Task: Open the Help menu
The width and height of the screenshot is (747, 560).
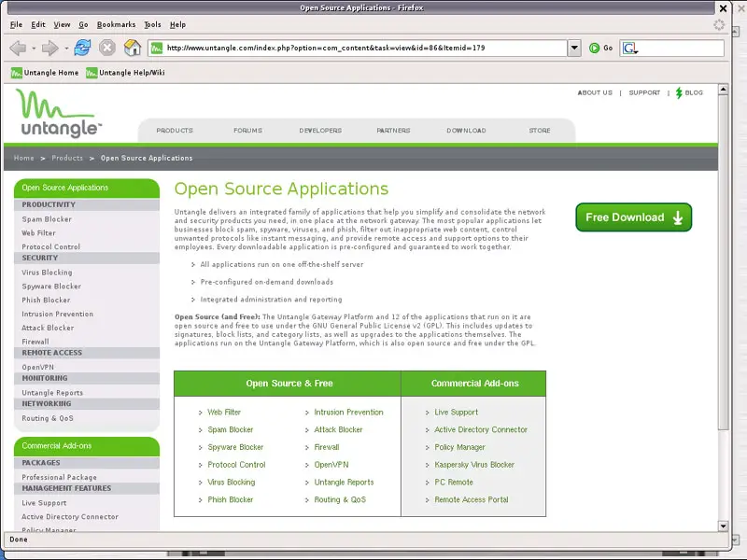Action: coord(177,25)
